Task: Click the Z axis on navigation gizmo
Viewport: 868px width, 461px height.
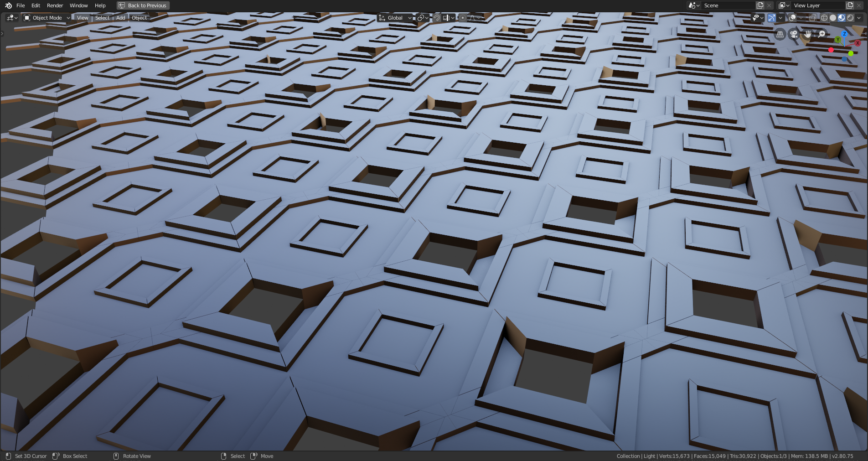Action: 844,34
